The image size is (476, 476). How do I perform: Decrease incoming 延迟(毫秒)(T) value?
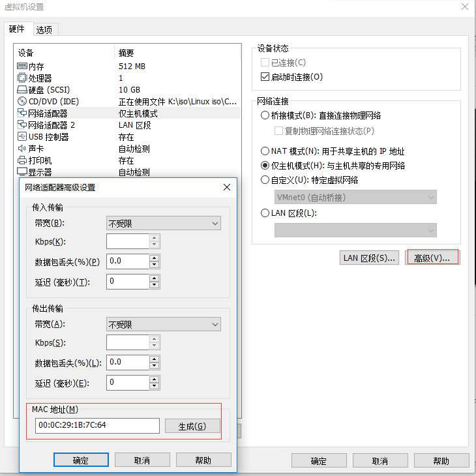pos(155,285)
